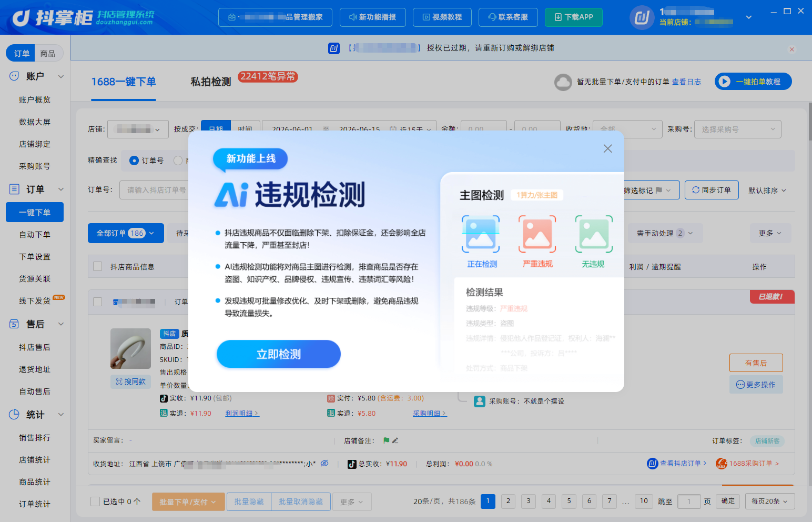Image resolution: width=812 pixels, height=522 pixels.
Task: Collapse the 统计 sidebar section
Action: pyautogui.click(x=61, y=415)
